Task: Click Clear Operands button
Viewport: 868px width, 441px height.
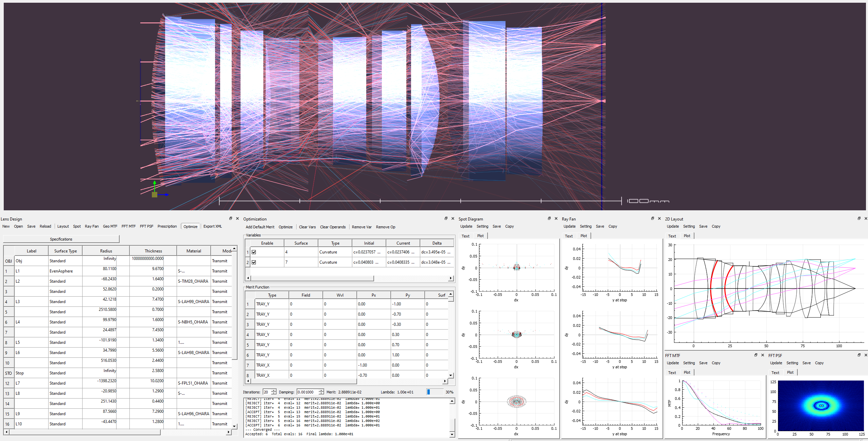Action: (333, 227)
